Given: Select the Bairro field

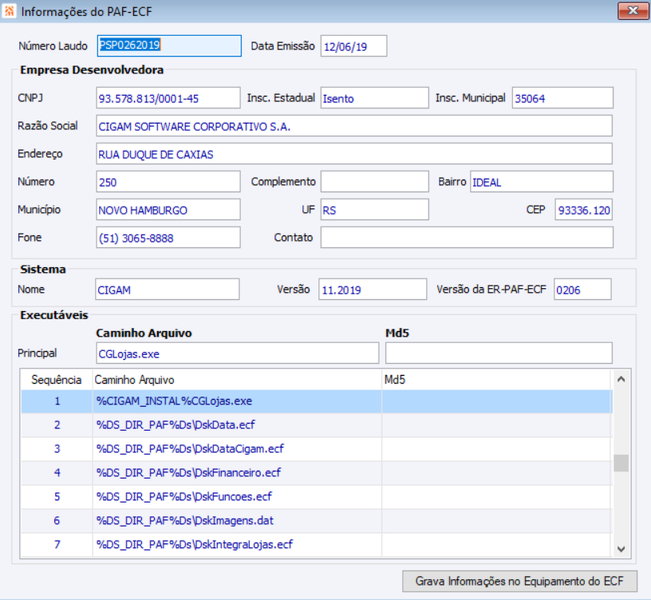Looking at the screenshot, I should pos(541,181).
